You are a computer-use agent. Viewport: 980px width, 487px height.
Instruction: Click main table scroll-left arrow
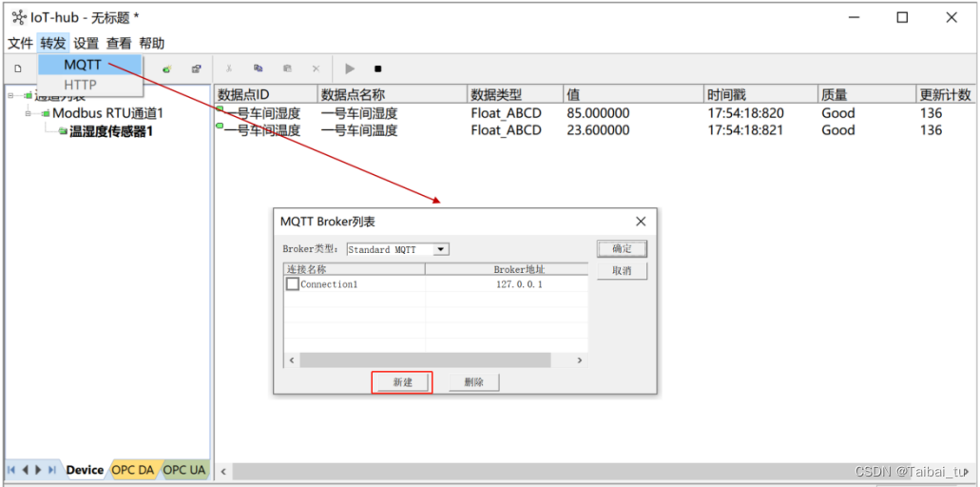click(222, 471)
